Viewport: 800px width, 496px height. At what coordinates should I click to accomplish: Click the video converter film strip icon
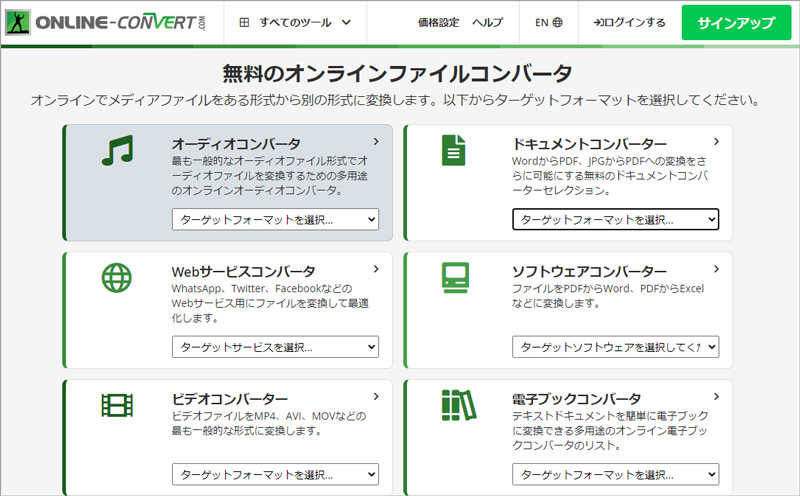[x=117, y=405]
